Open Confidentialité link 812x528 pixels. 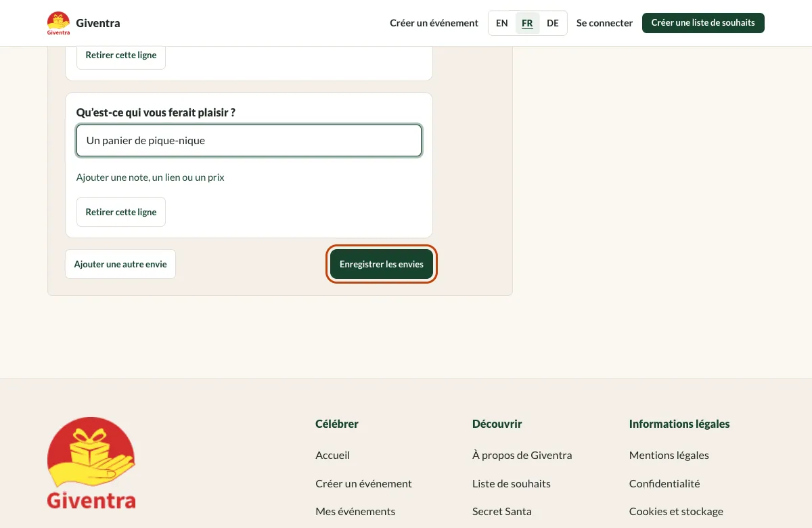(x=664, y=483)
